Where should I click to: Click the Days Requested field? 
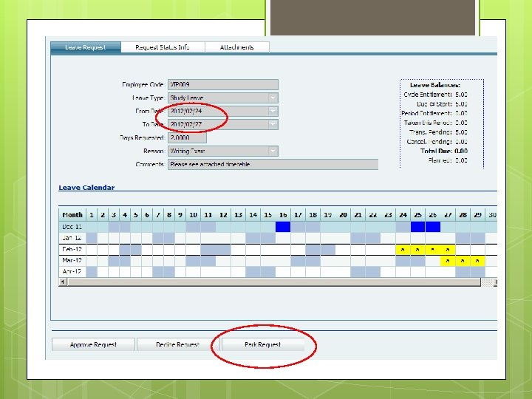tap(187, 137)
